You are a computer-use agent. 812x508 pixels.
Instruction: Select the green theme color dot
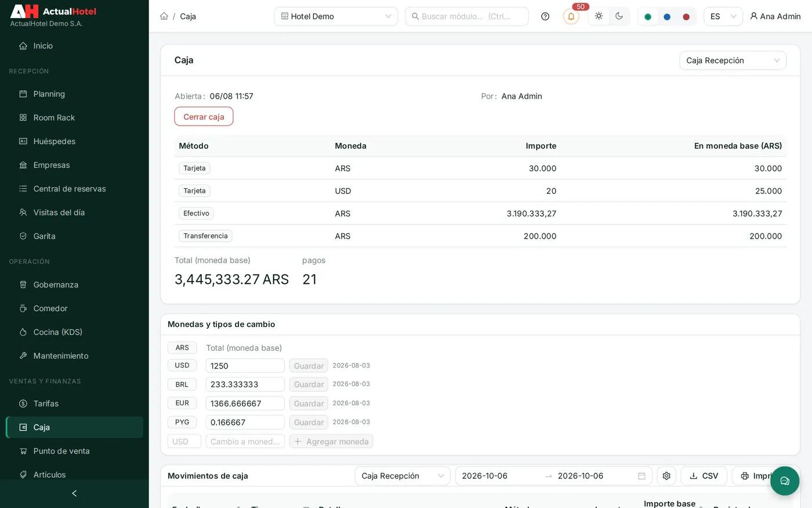point(648,17)
